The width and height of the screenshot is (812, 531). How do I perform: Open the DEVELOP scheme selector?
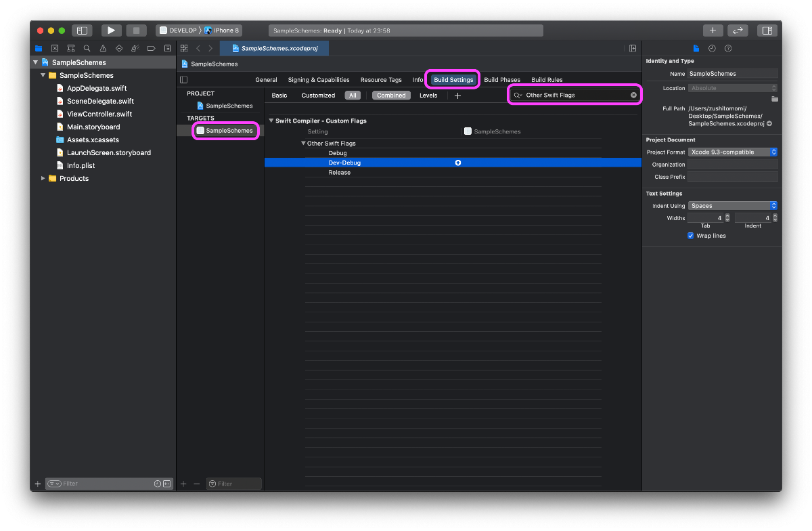(179, 30)
